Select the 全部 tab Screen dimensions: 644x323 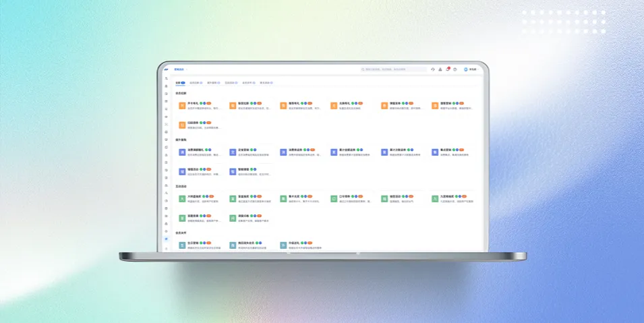pyautogui.click(x=179, y=83)
